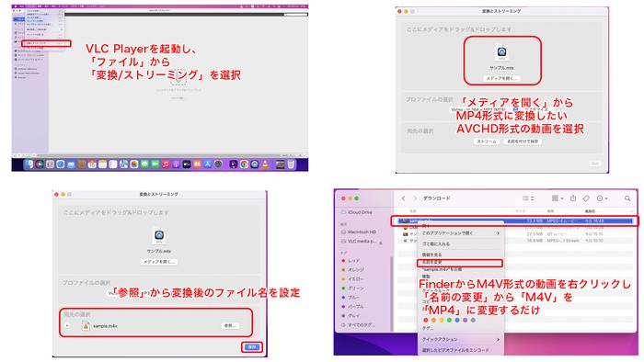Screen dimensions: 644x362
Task: Choose 選択したビデオファイルをエンコード menu item
Action: (x=460, y=350)
